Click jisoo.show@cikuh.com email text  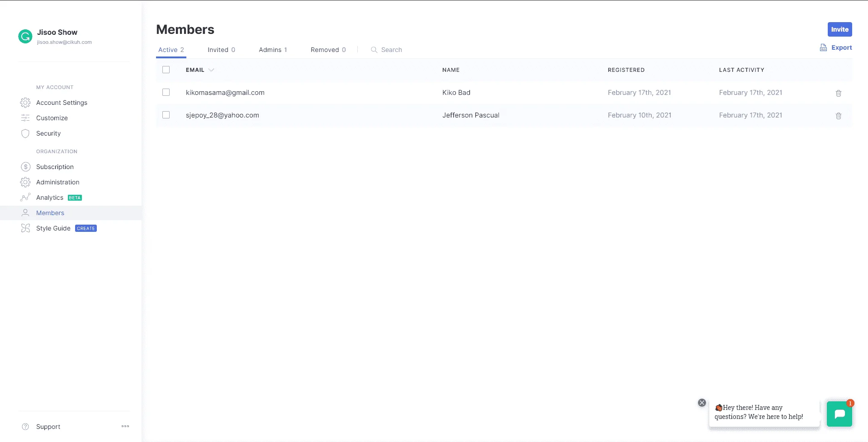point(64,42)
